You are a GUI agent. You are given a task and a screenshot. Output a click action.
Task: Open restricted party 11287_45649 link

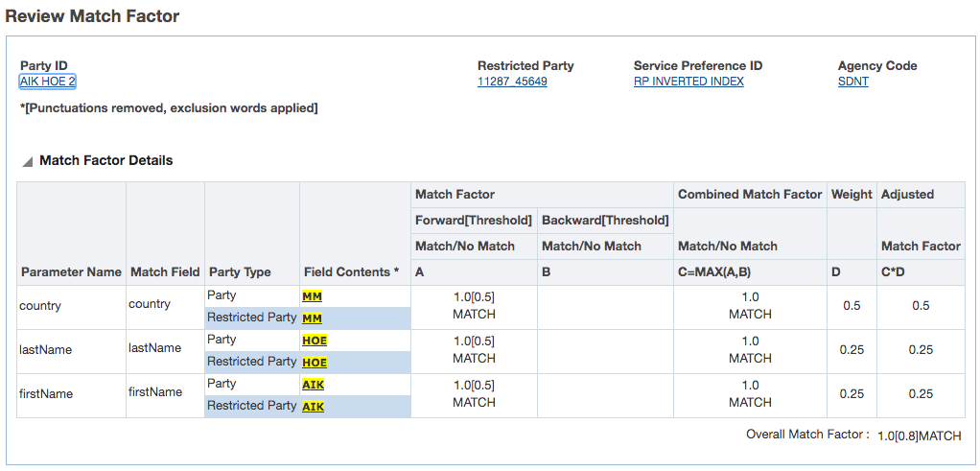point(512,82)
